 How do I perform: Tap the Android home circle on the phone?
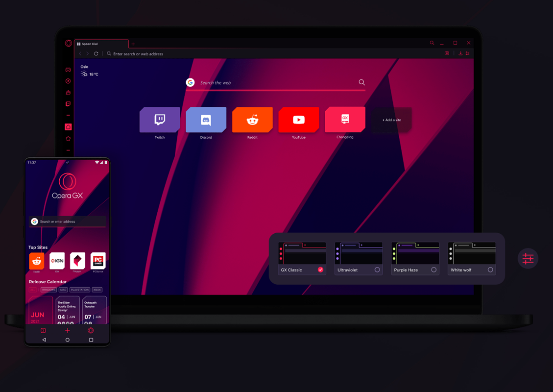[x=68, y=340]
